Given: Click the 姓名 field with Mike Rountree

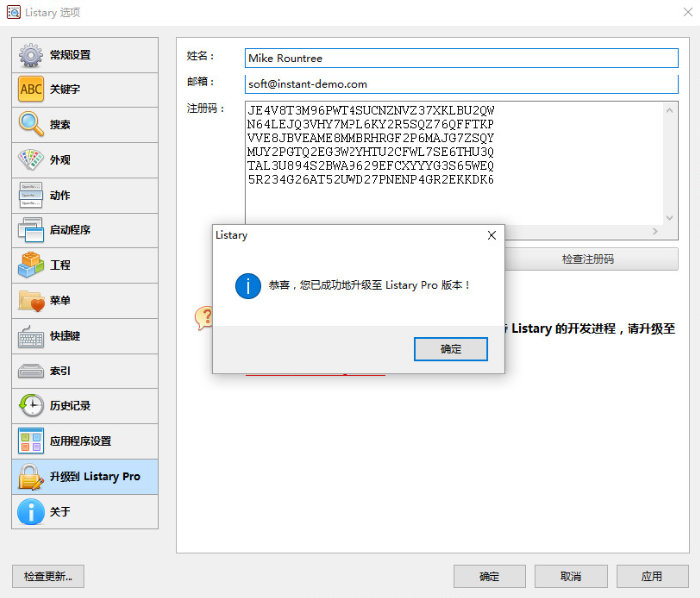Looking at the screenshot, I should click(462, 58).
